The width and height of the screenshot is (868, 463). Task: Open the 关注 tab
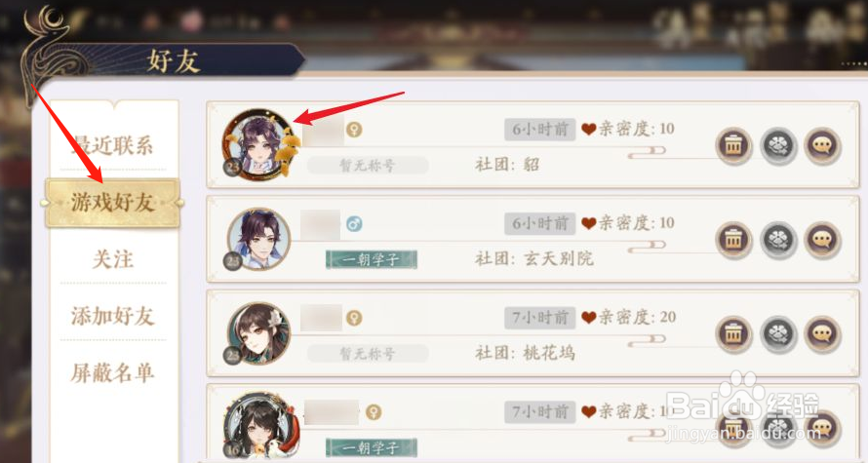(113, 259)
